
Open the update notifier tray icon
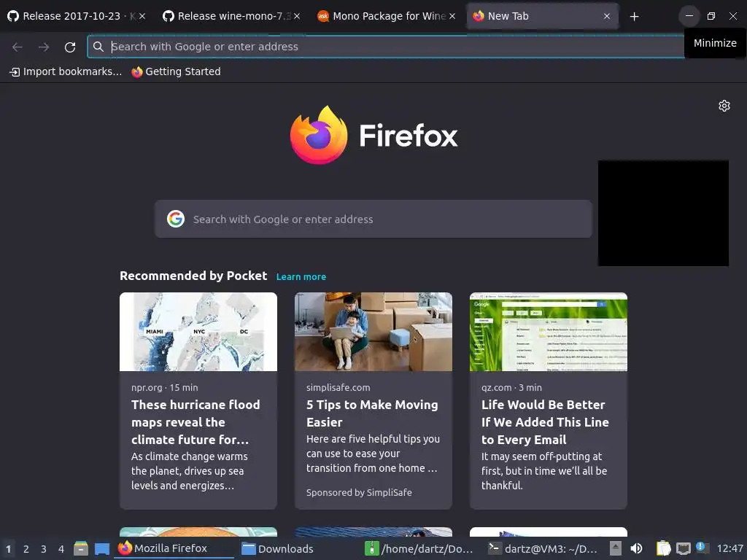pyautogui.click(x=703, y=548)
